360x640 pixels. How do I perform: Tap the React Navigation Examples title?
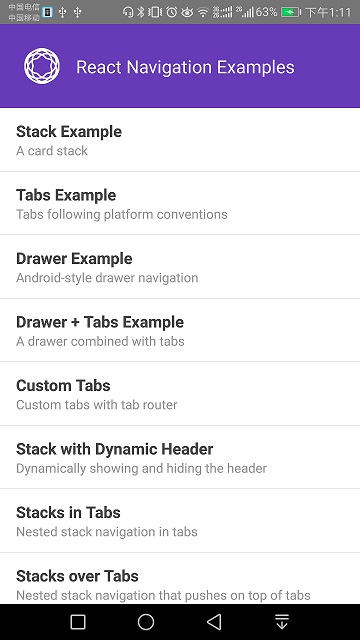185,67
